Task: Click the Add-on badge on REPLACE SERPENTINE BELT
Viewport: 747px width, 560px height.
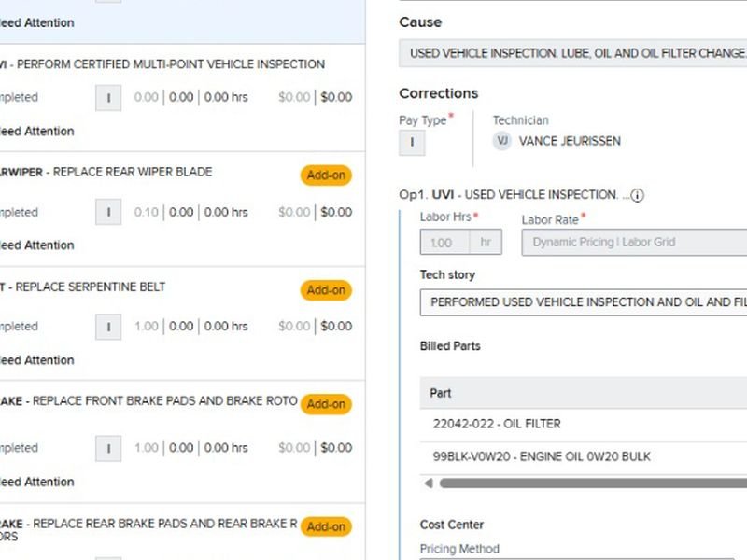Action: (x=326, y=290)
